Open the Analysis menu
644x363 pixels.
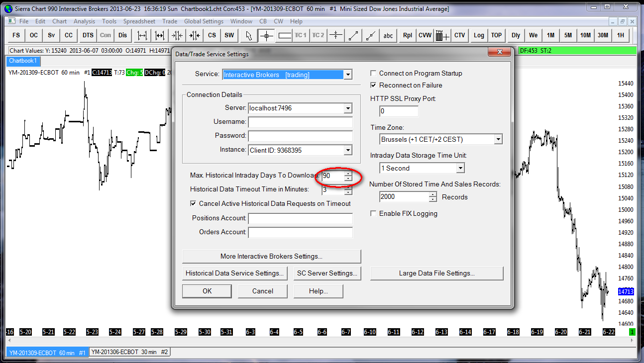point(84,21)
